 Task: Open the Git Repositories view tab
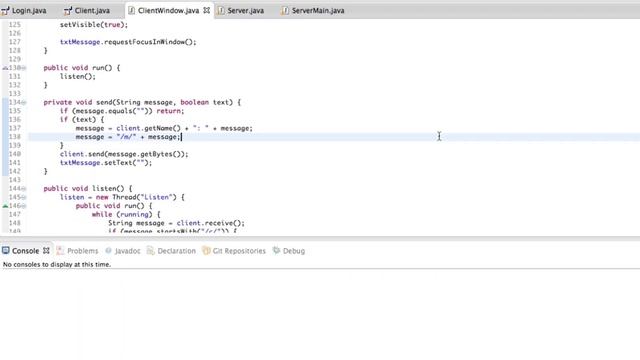239,251
